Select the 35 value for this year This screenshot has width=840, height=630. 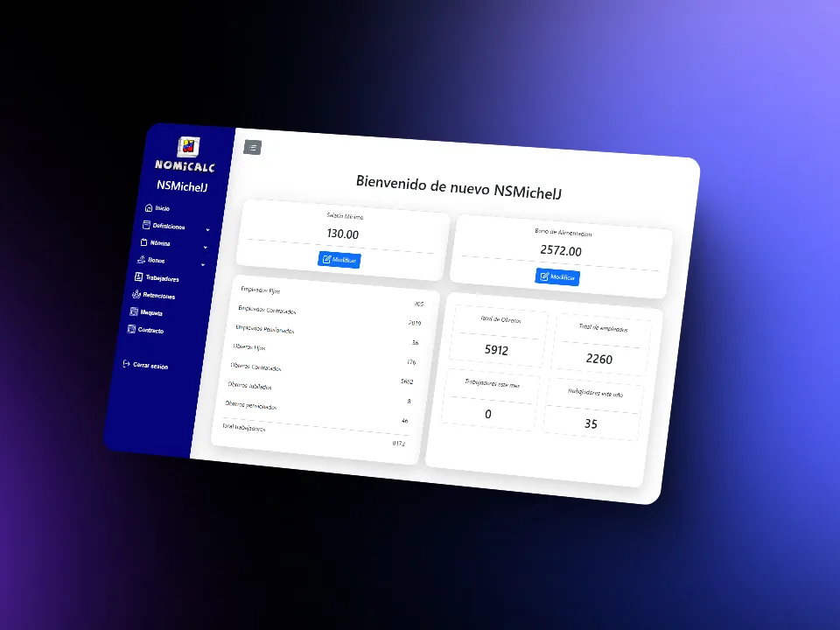pos(591,423)
